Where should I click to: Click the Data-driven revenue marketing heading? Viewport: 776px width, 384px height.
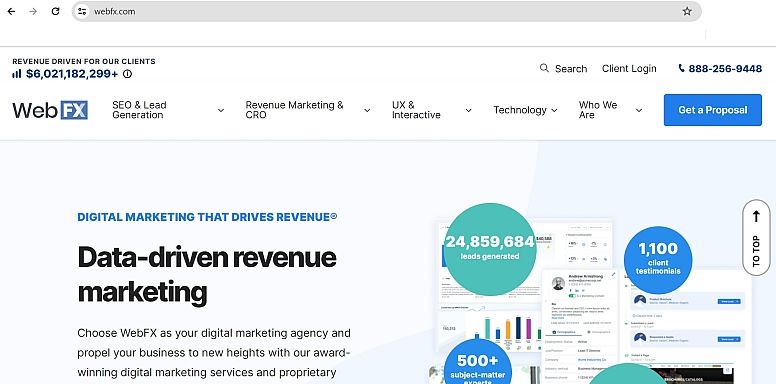(x=207, y=274)
